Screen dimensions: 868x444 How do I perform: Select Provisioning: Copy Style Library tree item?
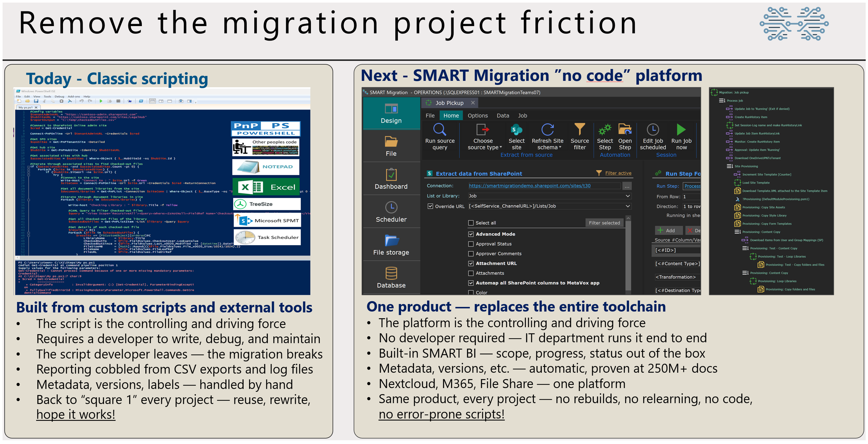tap(764, 215)
